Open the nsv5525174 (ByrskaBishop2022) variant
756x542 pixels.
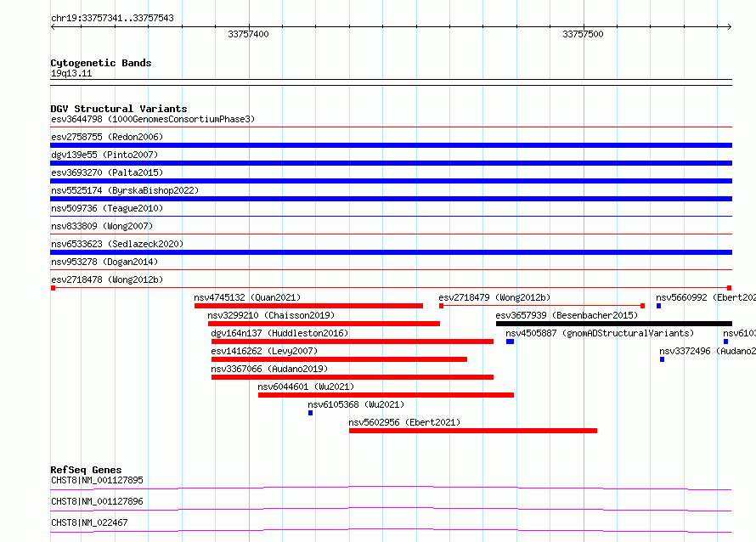pos(125,190)
